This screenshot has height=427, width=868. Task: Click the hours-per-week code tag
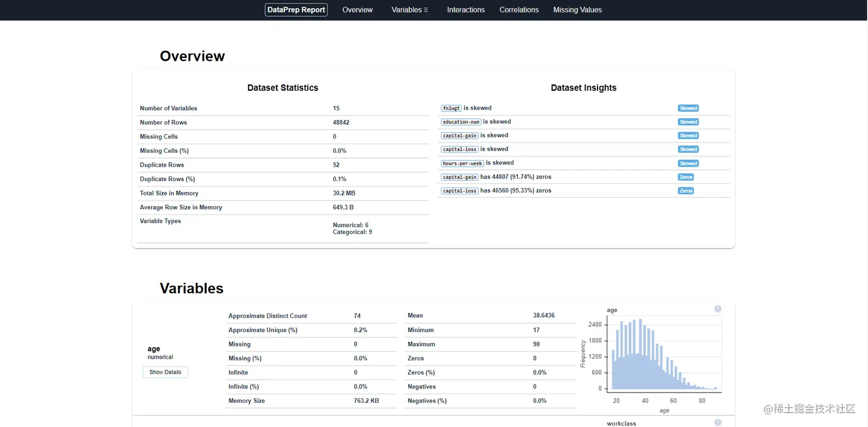click(463, 163)
